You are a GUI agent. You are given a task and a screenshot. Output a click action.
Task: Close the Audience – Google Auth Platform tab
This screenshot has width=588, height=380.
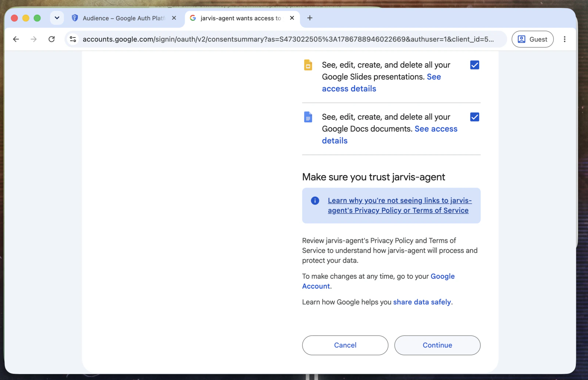[174, 18]
